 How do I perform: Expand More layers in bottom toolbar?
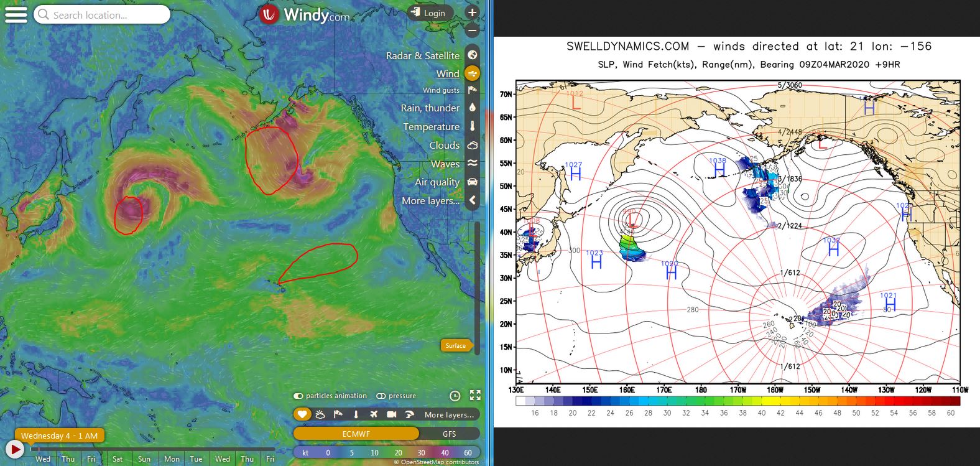tap(449, 414)
